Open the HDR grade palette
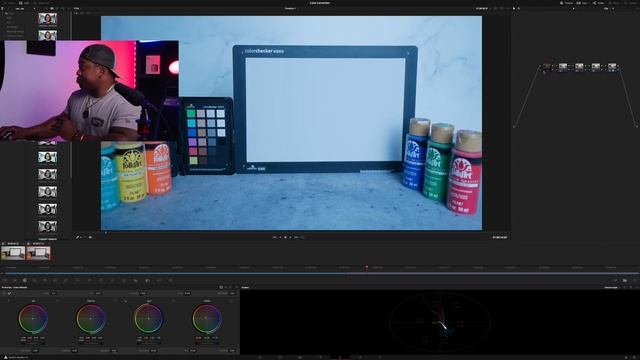This screenshot has width=640, height=360. point(34,280)
